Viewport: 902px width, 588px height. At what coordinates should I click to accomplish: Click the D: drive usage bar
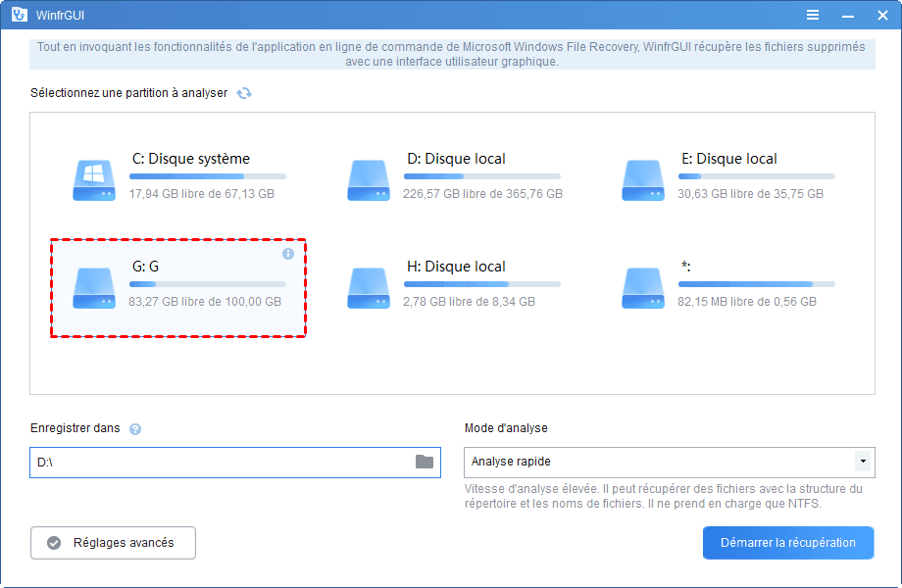(482, 176)
